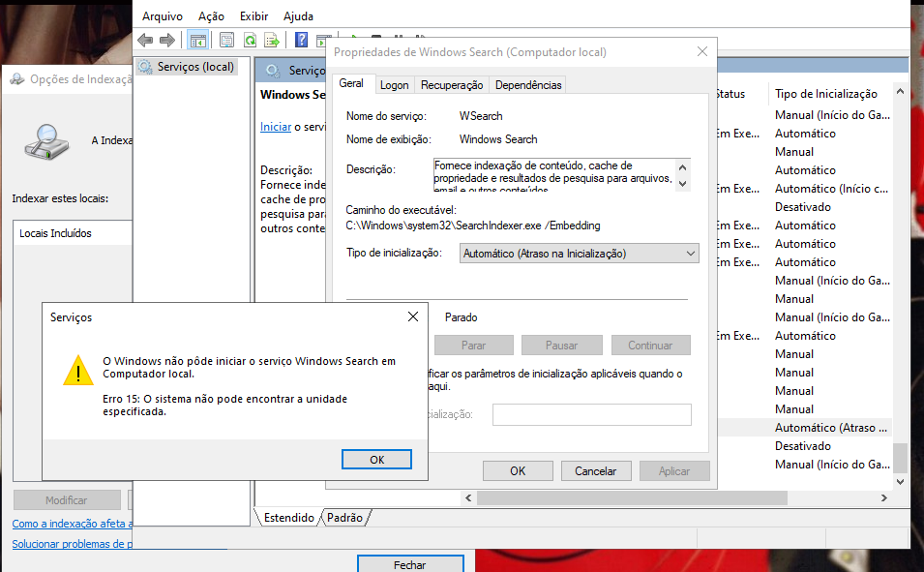Click the Iniciar service link

(x=276, y=127)
